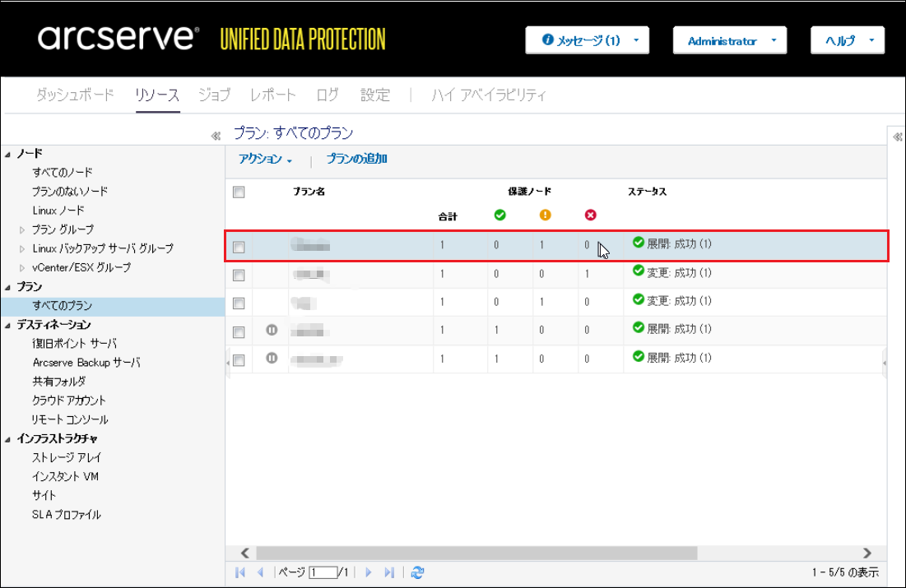Screen dimensions: 906x588
Task: Open the アクション dropdown menu
Action: 265,160
